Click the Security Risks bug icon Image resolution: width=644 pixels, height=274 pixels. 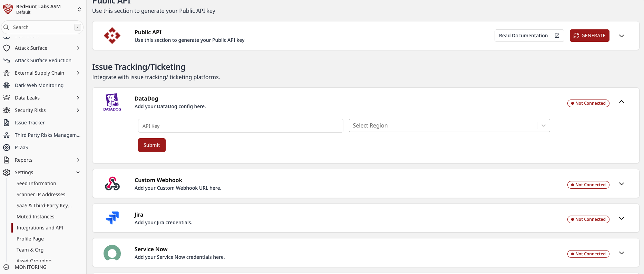point(7,110)
